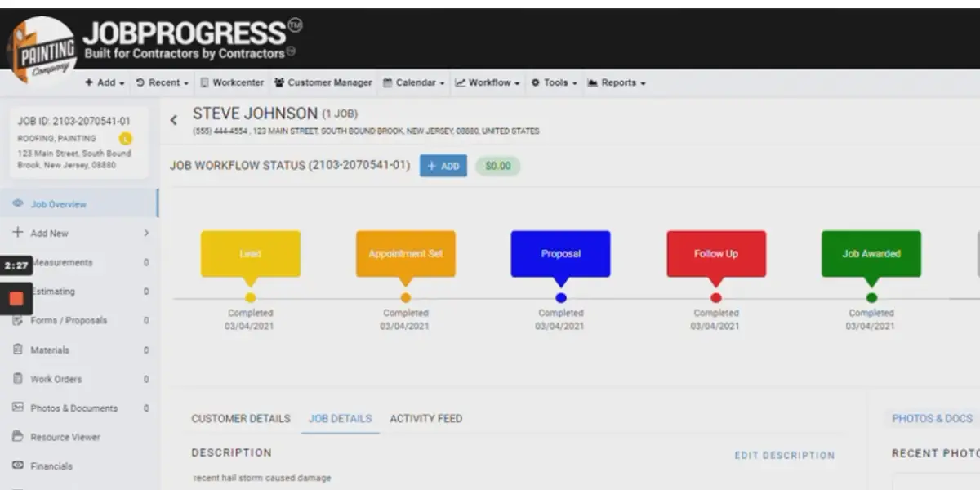
Task: Click the Customer Manager people icon
Action: [x=279, y=83]
